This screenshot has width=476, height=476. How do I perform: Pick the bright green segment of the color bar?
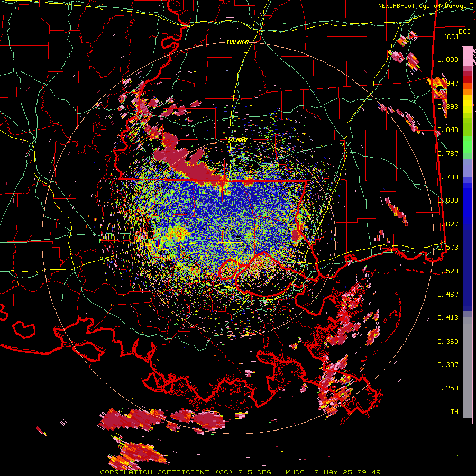click(467, 144)
